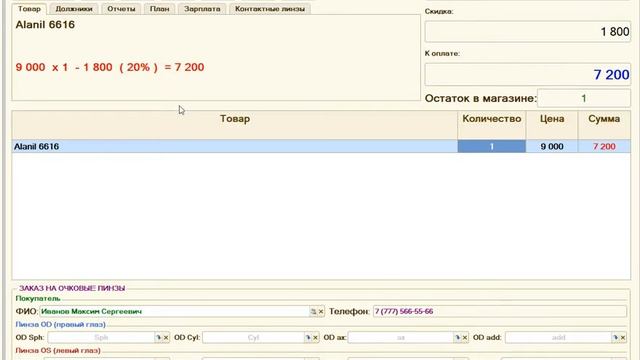
Task: Click the ФИО field with Иванов Максим Сергеевич
Action: [174, 311]
